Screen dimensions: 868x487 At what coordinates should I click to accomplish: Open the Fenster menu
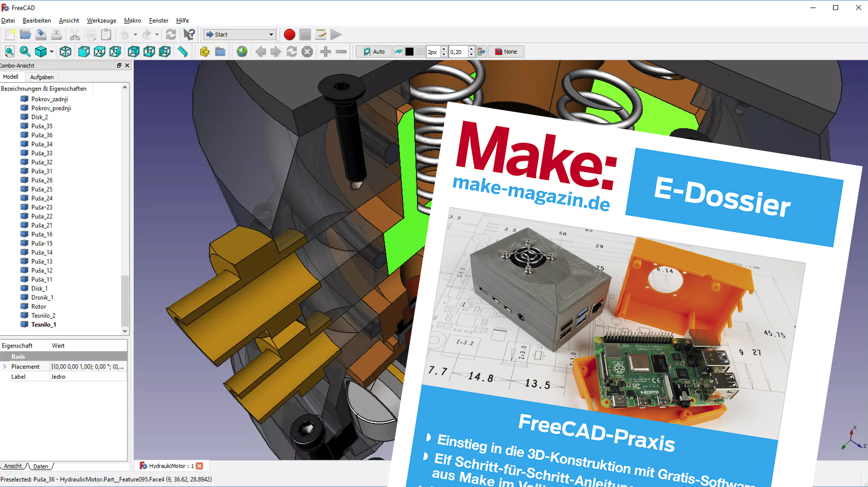click(159, 20)
